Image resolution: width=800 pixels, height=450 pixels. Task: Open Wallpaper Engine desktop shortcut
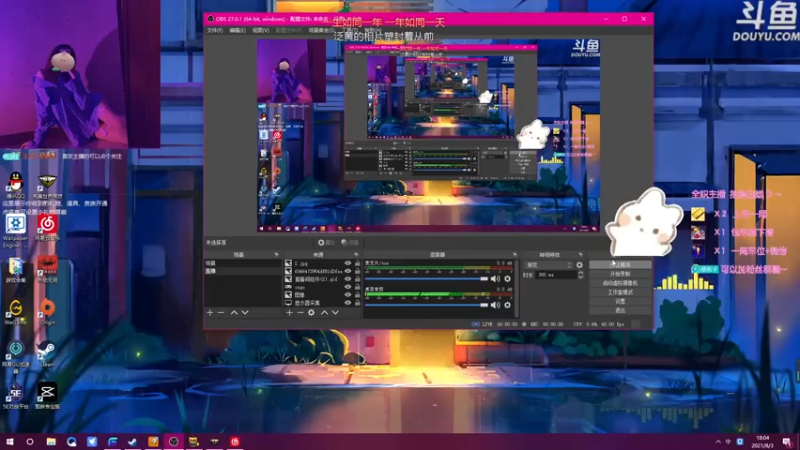tap(16, 231)
